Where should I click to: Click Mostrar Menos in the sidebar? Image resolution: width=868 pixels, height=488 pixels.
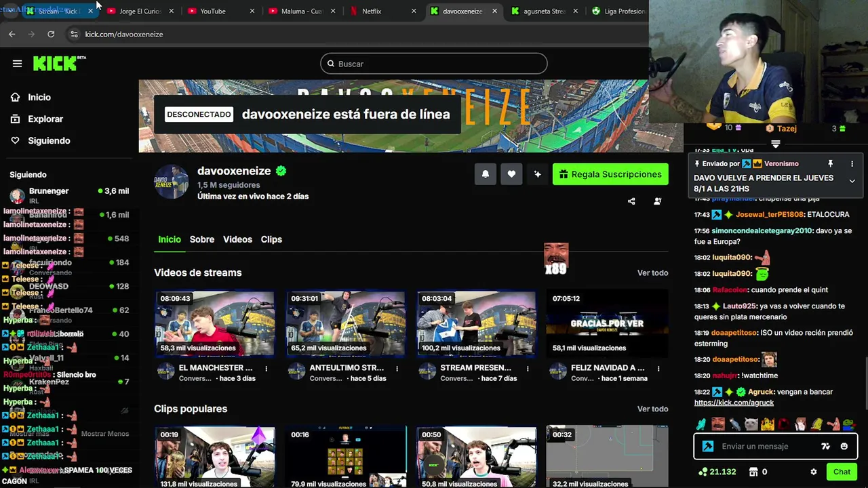pos(104,434)
